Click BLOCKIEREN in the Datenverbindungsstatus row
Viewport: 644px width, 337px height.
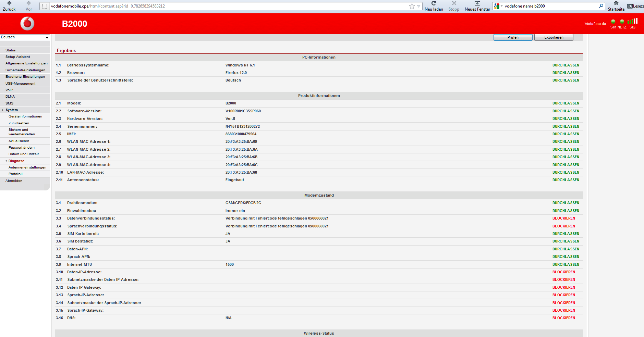[x=563, y=218]
